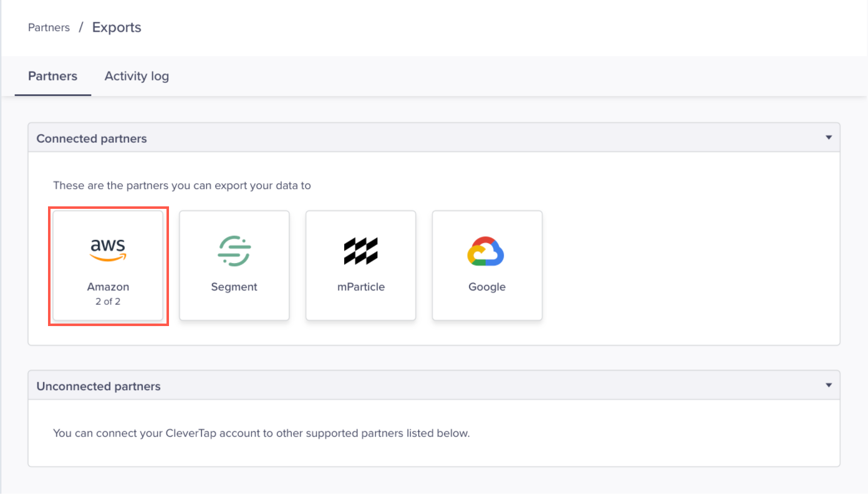Collapse the Unconnected partners section arrow

(x=829, y=385)
